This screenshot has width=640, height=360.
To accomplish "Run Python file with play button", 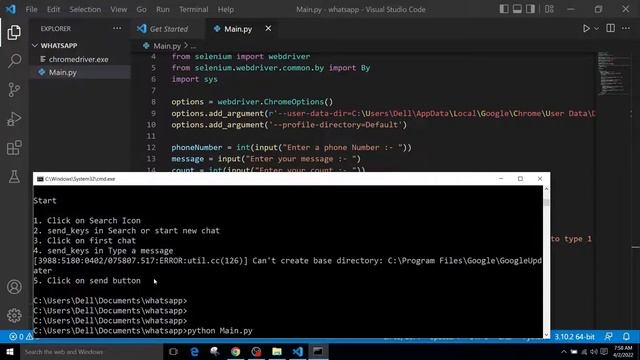I will [586, 29].
